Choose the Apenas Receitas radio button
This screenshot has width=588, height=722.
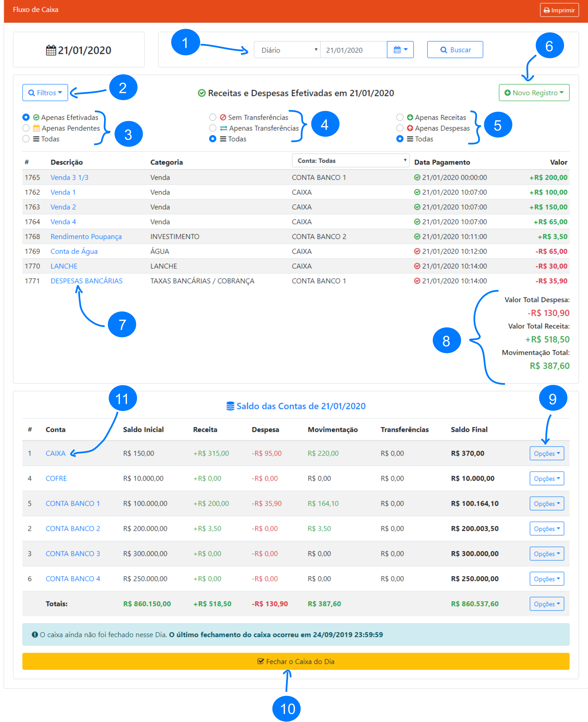point(400,117)
